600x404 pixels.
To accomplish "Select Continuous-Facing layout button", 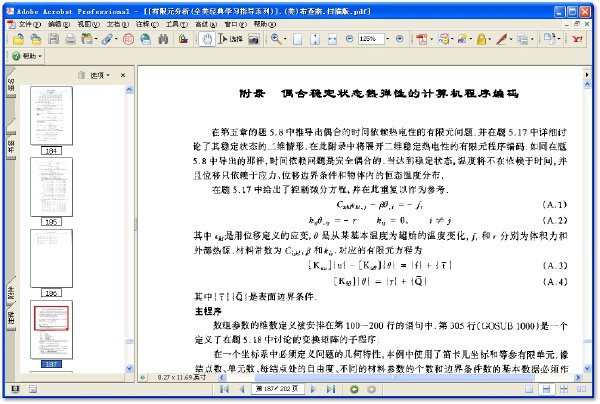I will [564, 389].
